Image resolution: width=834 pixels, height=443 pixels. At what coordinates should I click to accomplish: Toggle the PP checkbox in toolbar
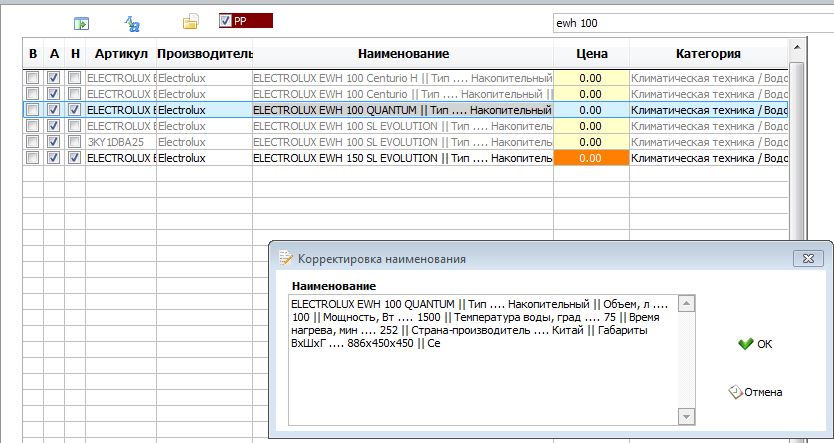(x=226, y=21)
